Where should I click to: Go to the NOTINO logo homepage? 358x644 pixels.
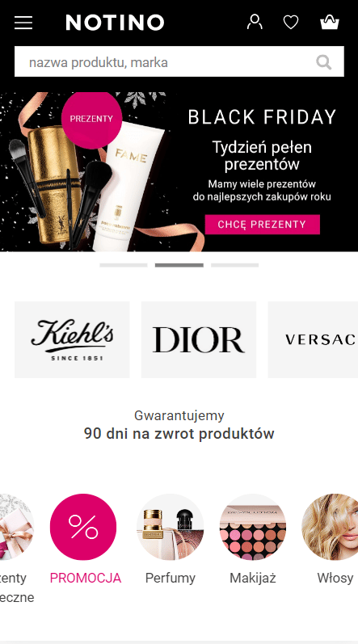pyautogui.click(x=115, y=22)
